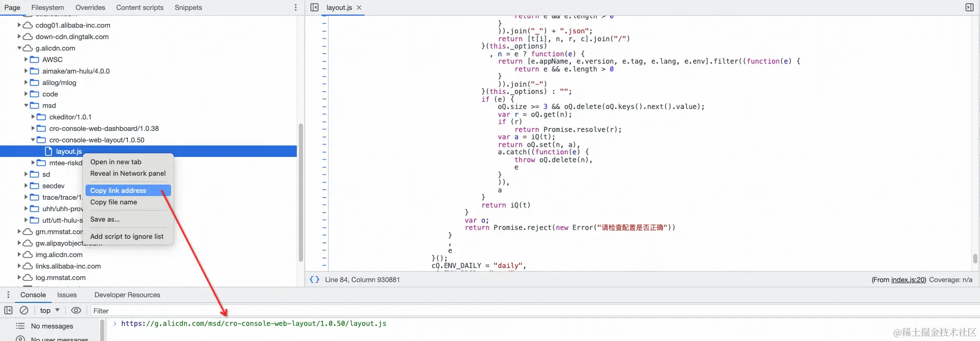Open the Content scripts tab
The height and width of the screenshot is (341, 980).
pyautogui.click(x=140, y=7)
